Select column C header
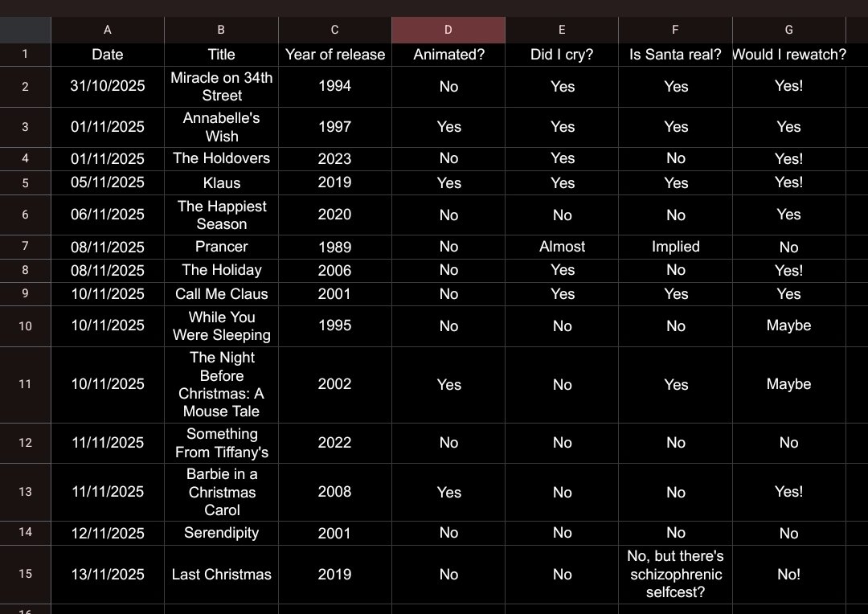The width and height of the screenshot is (868, 614). 335,30
